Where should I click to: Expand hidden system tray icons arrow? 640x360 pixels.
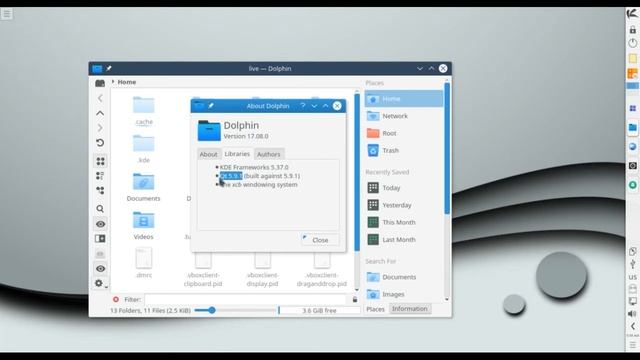632,326
